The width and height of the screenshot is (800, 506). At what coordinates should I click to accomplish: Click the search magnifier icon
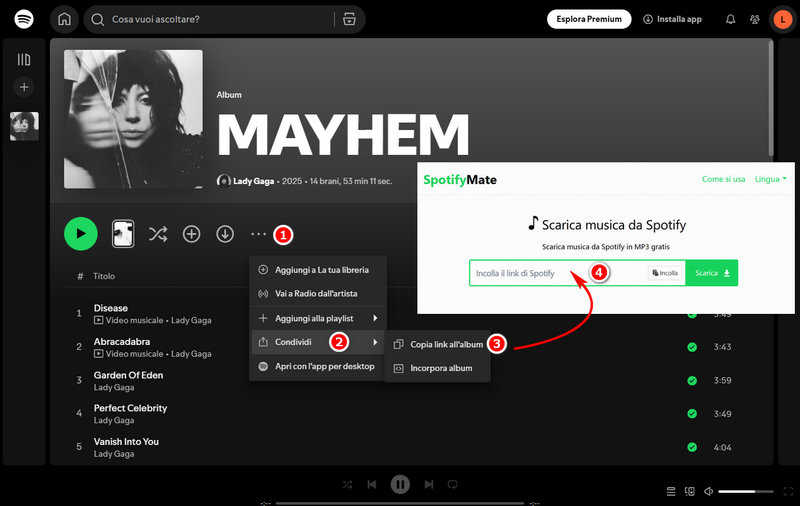tap(97, 19)
